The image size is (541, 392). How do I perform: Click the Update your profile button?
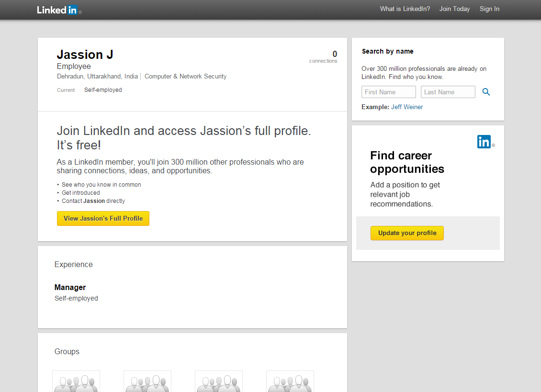[x=407, y=233]
